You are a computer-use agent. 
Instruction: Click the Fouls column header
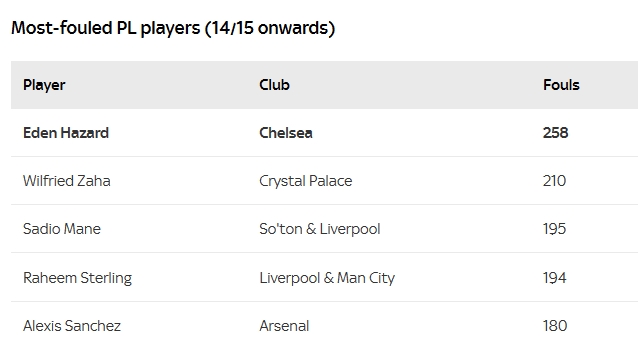561,85
